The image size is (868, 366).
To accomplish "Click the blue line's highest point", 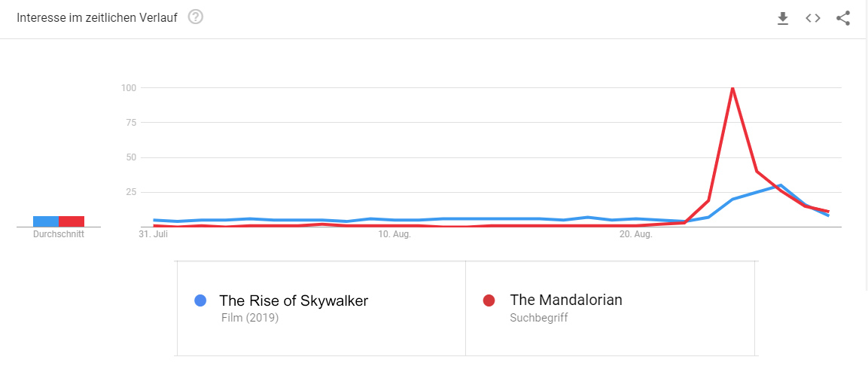I will coord(781,185).
